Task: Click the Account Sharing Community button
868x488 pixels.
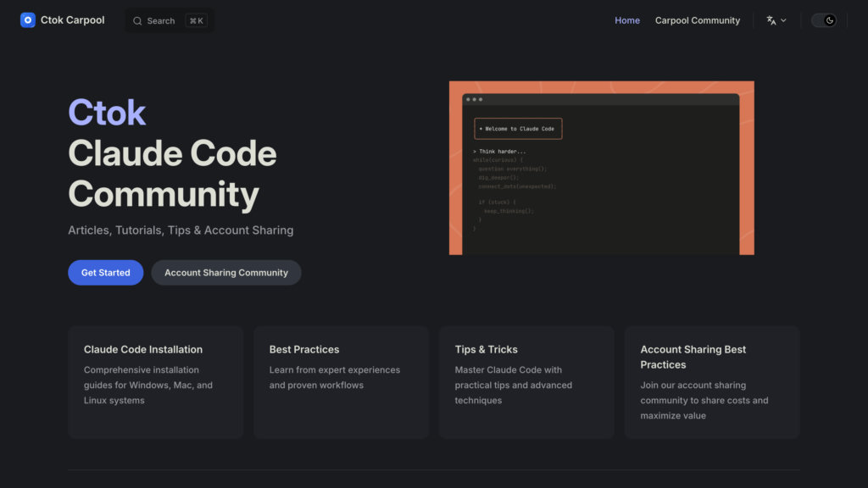Action: point(226,273)
